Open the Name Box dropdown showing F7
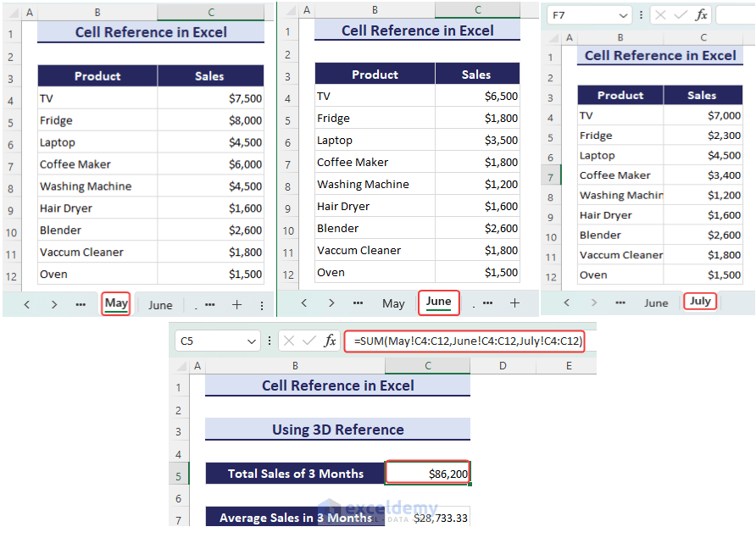The width and height of the screenshot is (756, 538). click(x=623, y=15)
